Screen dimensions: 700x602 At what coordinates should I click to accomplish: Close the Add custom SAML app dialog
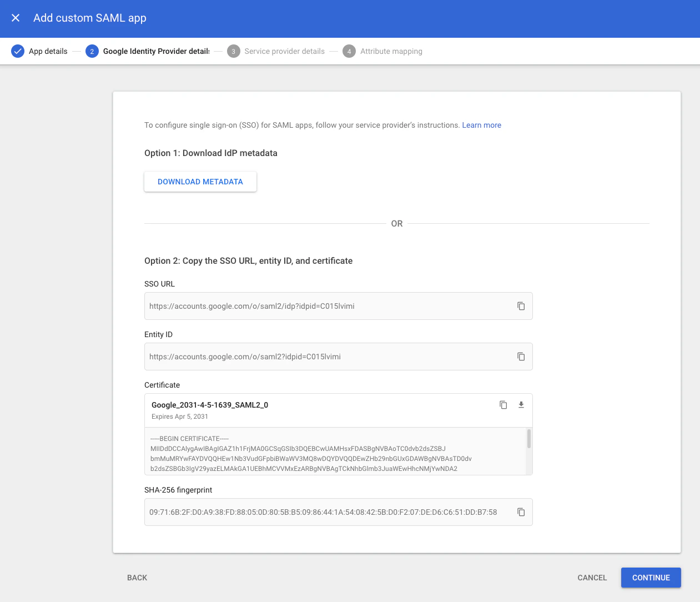tap(16, 18)
